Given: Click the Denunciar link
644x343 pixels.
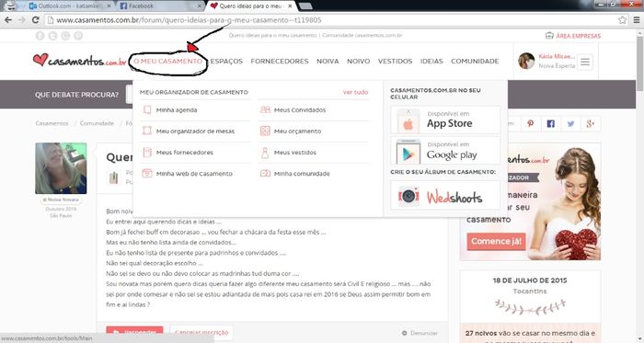Looking at the screenshot, I should tap(424, 333).
